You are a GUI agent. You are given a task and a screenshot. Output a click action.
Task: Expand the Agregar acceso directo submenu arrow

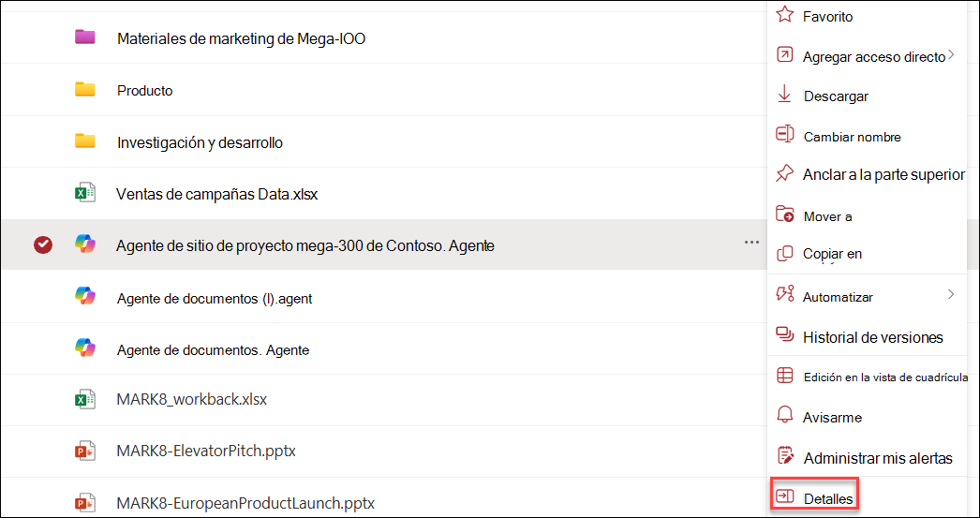click(x=951, y=55)
